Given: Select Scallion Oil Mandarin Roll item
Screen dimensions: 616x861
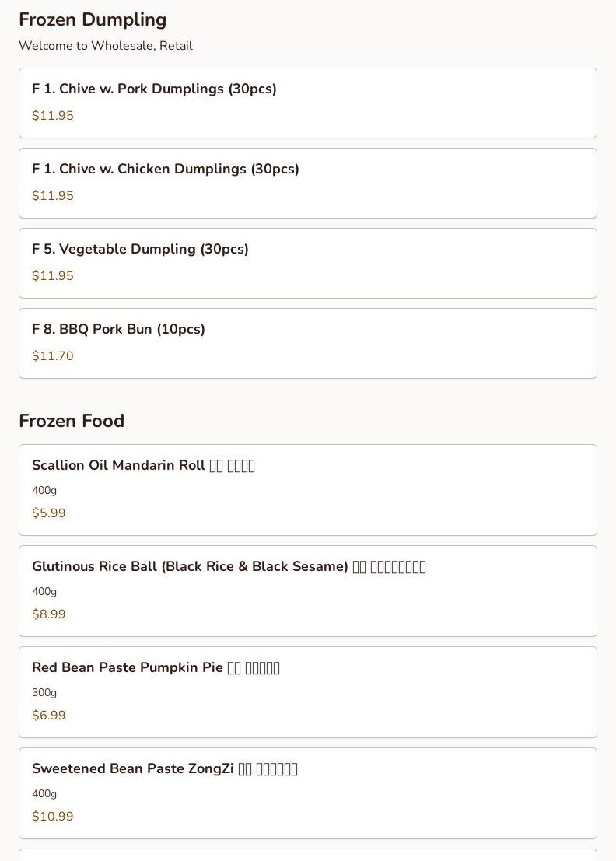Looking at the screenshot, I should pos(307,490).
